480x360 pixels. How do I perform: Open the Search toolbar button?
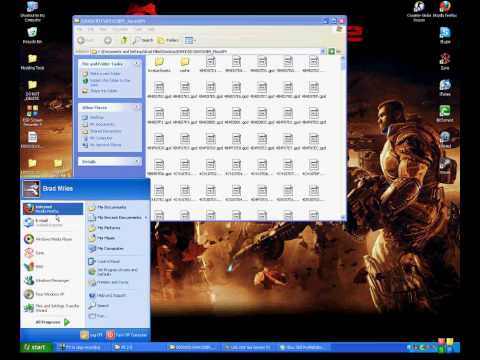coord(143,40)
